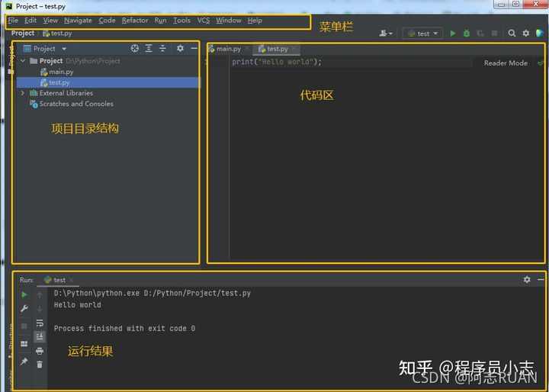The height and width of the screenshot is (392, 549).
Task: Rerun test with Run panel green arrow
Action: click(24, 294)
